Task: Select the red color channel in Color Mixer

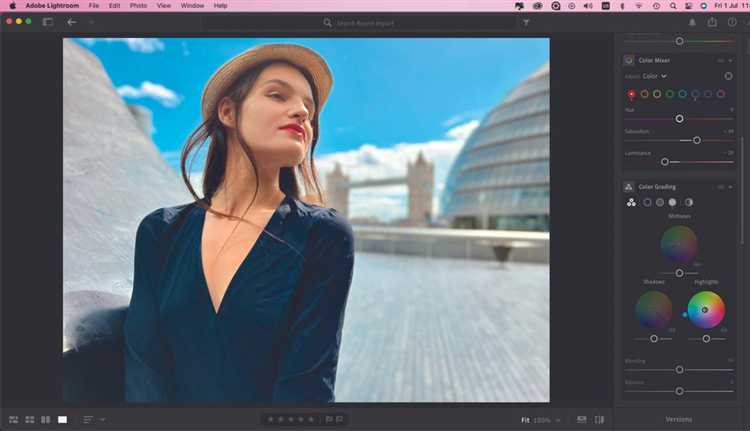Action: point(631,94)
